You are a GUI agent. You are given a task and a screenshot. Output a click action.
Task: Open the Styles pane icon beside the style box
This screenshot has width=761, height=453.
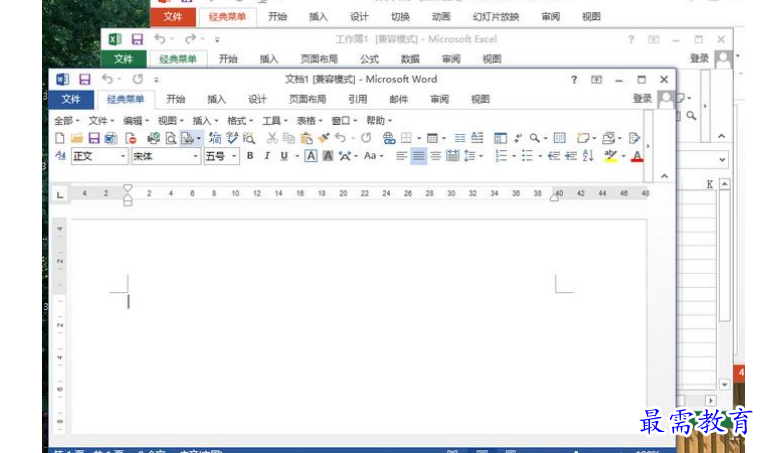[60, 156]
